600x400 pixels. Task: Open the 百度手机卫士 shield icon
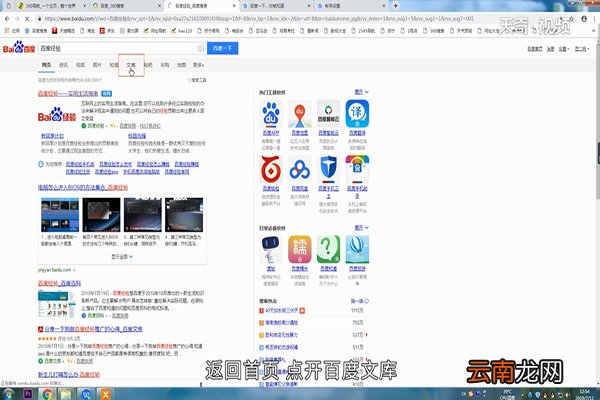click(x=328, y=169)
